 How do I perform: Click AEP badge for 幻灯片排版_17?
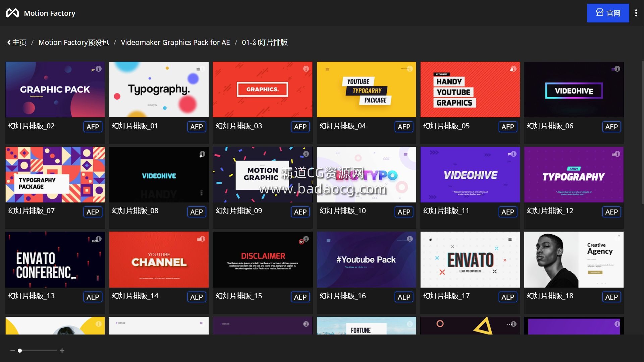(x=508, y=297)
